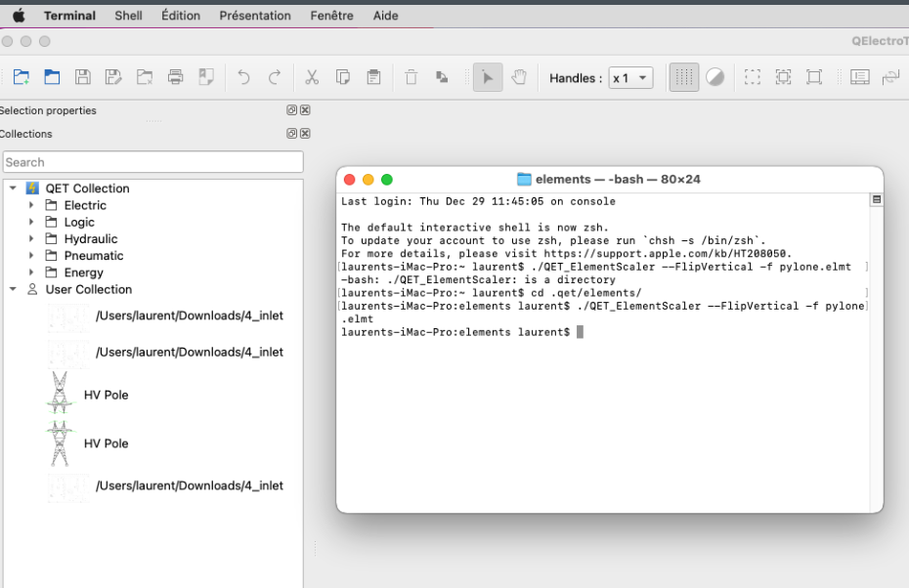Open the Fenêtre menu

point(331,16)
